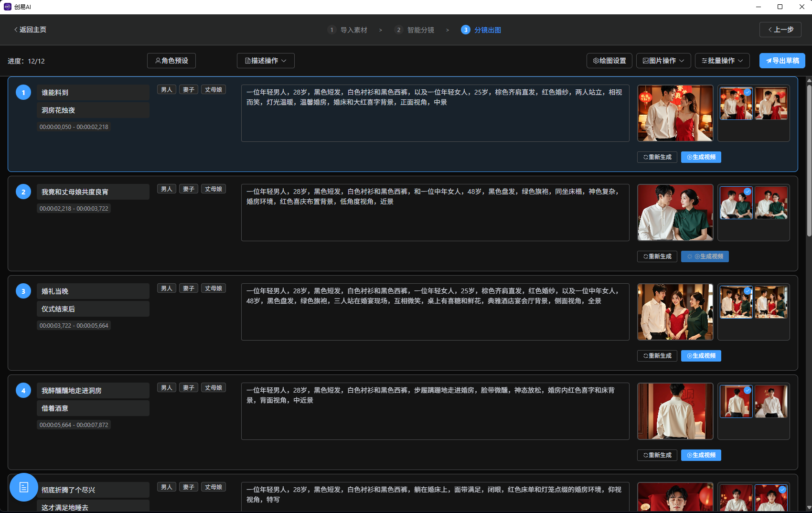812x513 pixels.
Task: Select second candidate thumbnail in scene 1
Action: 771,104
